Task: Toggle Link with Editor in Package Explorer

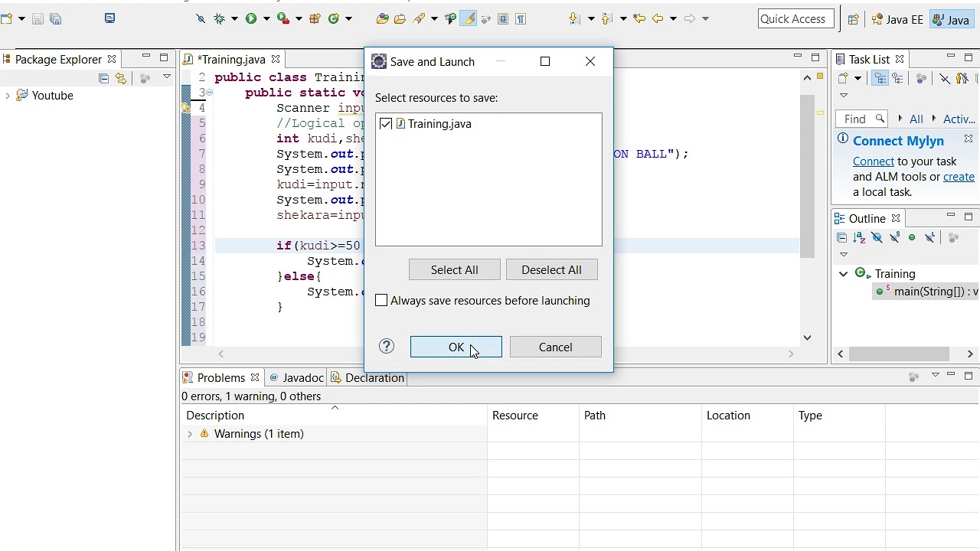Action: pyautogui.click(x=121, y=78)
